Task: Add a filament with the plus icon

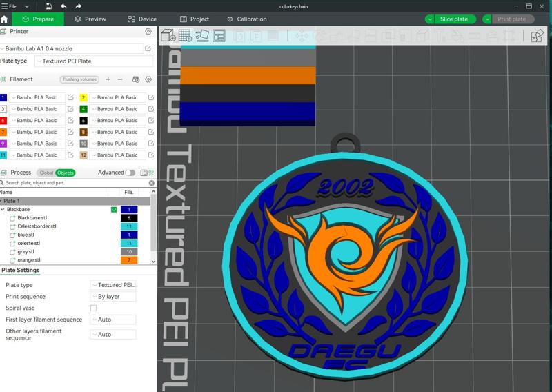Action: pos(108,79)
